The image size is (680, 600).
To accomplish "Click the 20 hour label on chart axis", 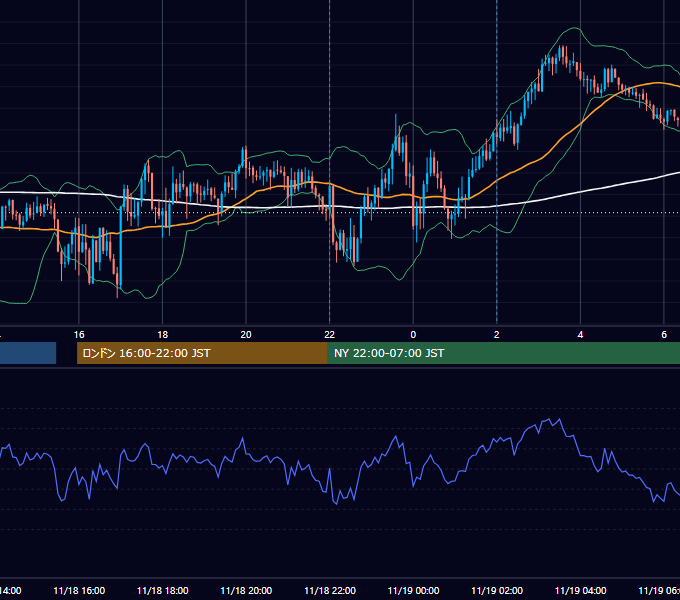I will pos(246,335).
